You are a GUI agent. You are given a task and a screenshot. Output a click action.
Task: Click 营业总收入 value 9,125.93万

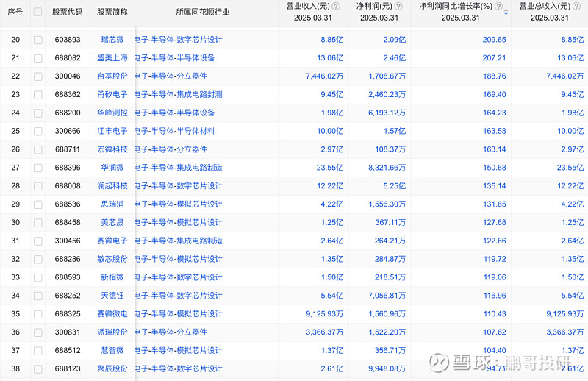tap(564, 314)
